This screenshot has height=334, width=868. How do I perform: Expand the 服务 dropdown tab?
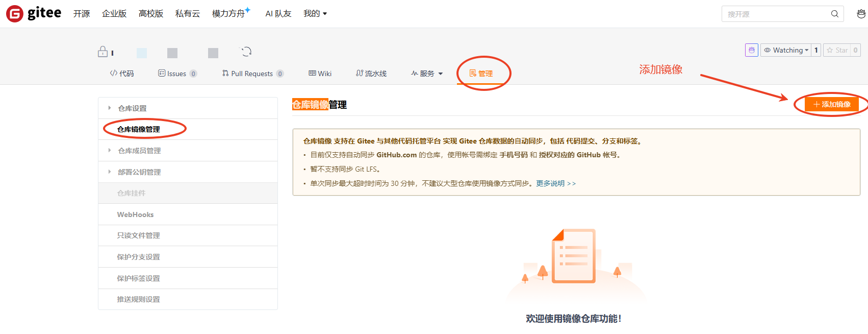pos(427,74)
